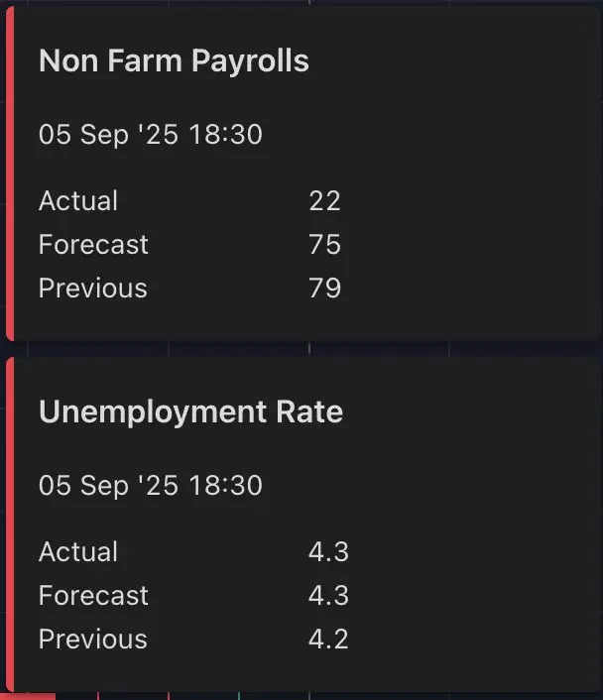
Task: Click the Non Farm Payrolls date 05 Sep '25 18:30
Action: click(x=151, y=135)
